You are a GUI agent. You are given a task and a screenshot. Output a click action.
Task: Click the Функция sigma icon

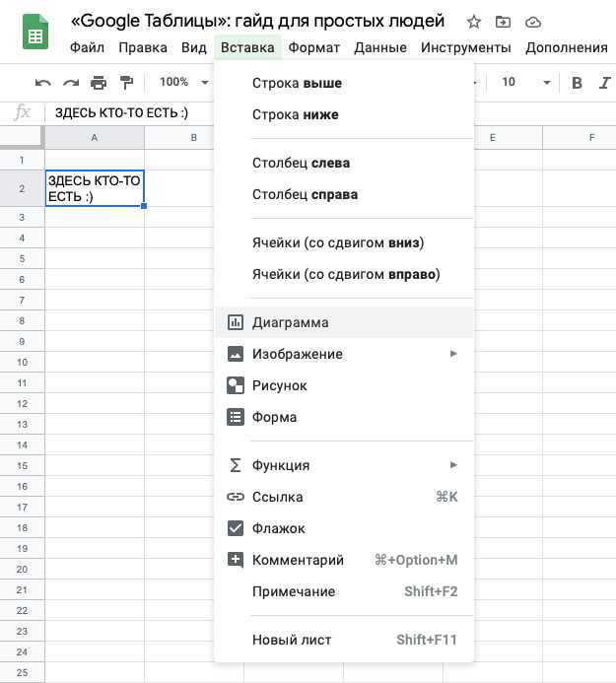(x=236, y=465)
